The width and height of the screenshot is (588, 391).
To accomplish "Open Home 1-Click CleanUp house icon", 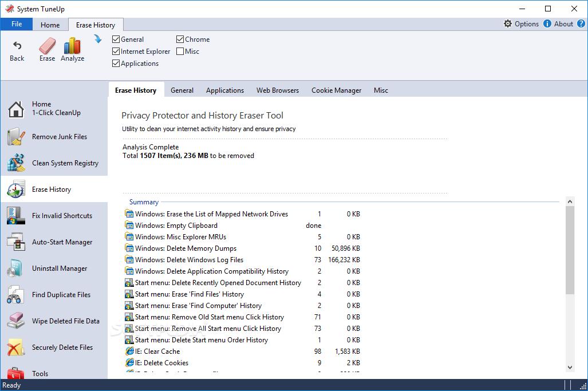I will click(16, 109).
